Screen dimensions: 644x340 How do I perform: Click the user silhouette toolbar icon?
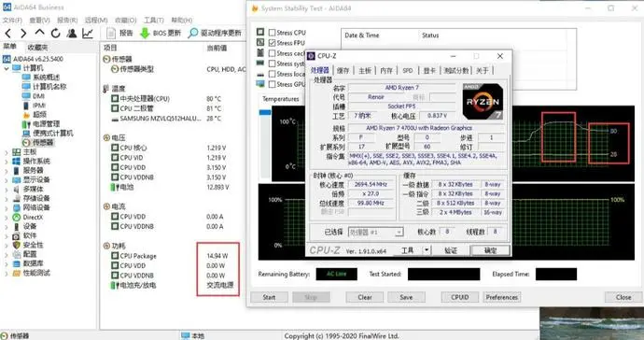pos(72,33)
